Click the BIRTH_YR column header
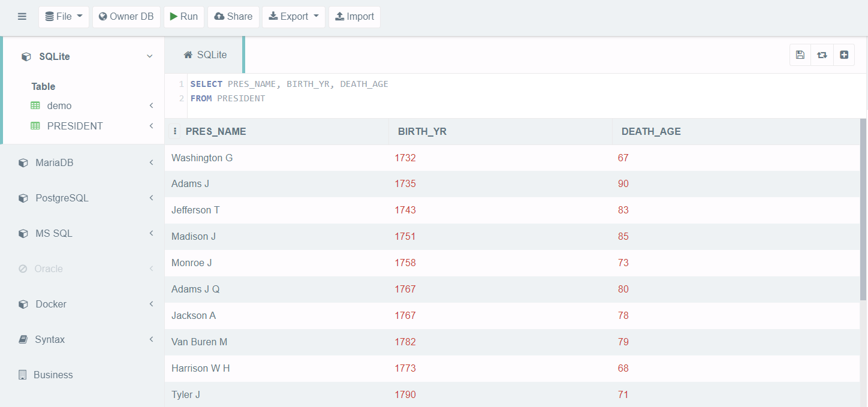 [422, 131]
